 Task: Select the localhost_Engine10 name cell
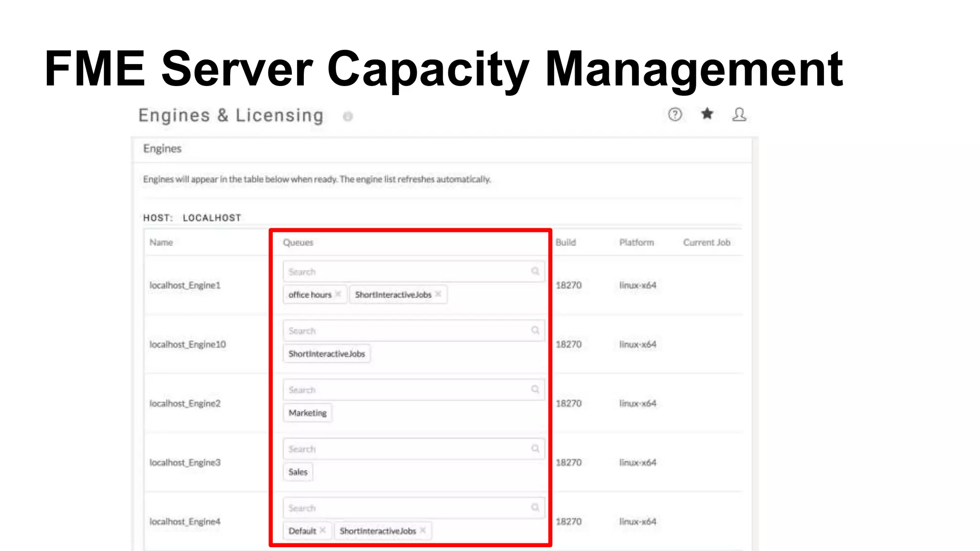tap(188, 344)
